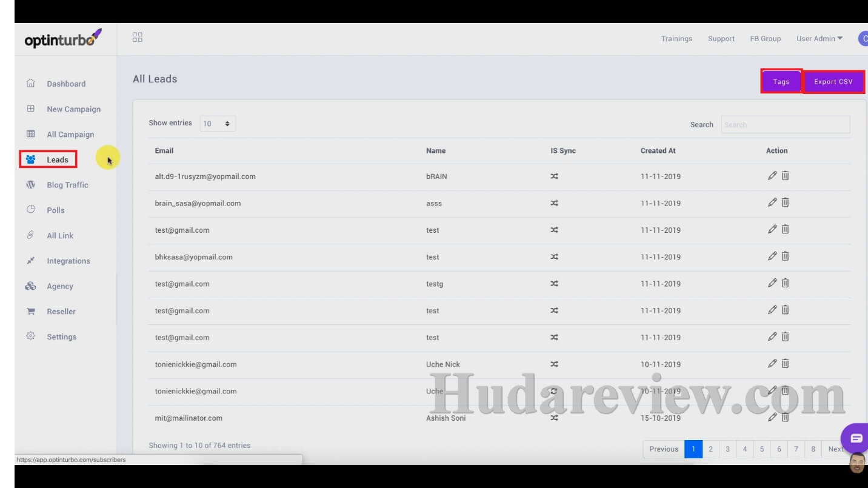Click the Export CSV button
Screen dimensions: 868x488
833,81
